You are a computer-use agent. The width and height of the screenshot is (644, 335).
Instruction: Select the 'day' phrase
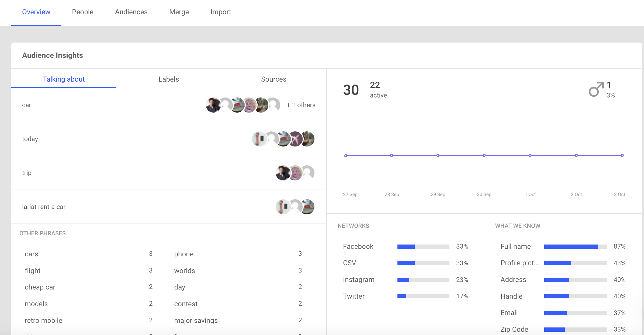tap(180, 287)
